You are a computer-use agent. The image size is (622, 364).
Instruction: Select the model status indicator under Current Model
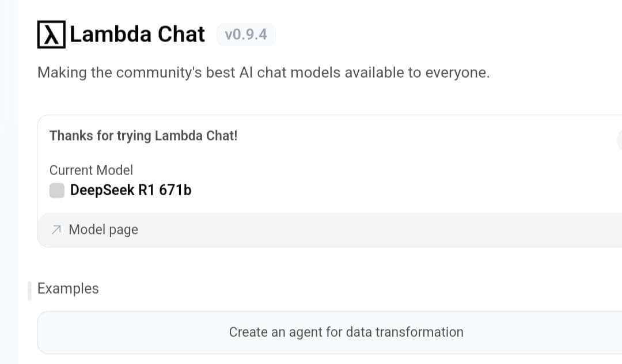point(56,190)
